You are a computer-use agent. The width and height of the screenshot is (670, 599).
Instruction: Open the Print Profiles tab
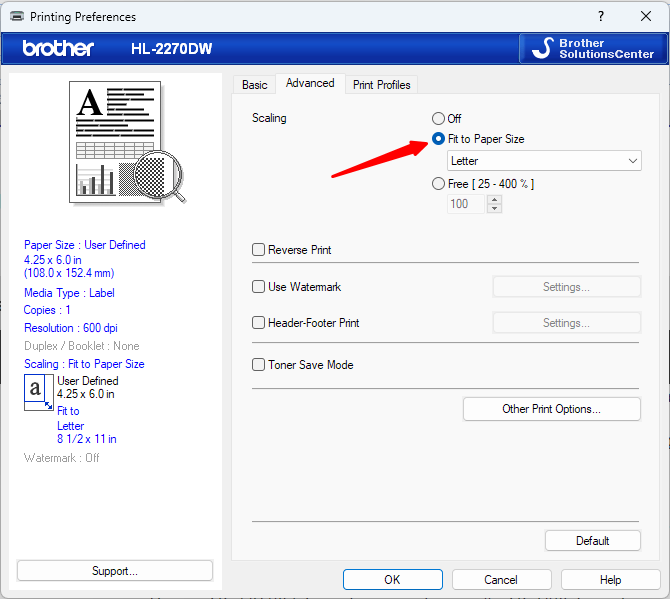coord(382,85)
